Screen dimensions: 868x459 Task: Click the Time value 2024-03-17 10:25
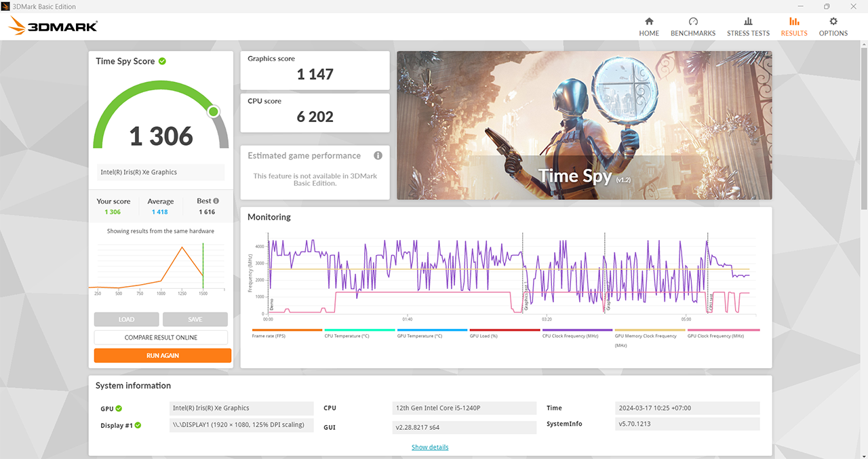point(688,408)
